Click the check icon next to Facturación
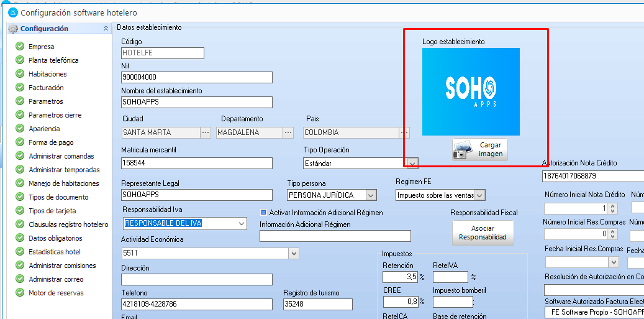The width and height of the screenshot is (644, 319). coord(20,88)
